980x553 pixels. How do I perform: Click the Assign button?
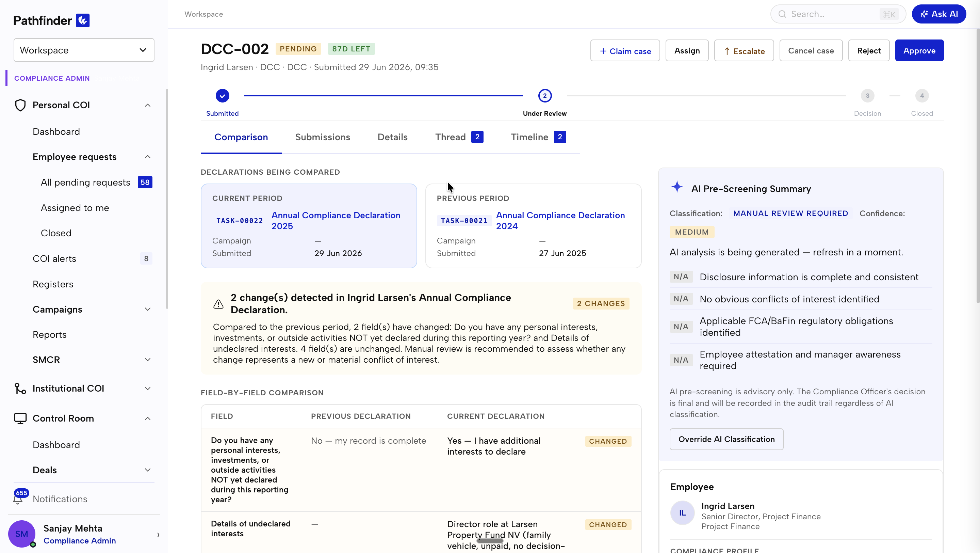pos(687,51)
